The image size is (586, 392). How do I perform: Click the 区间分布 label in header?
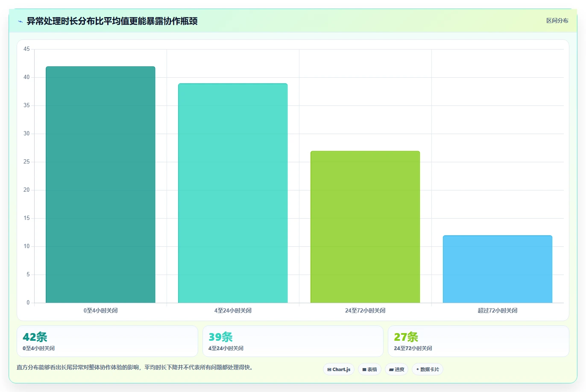point(557,20)
